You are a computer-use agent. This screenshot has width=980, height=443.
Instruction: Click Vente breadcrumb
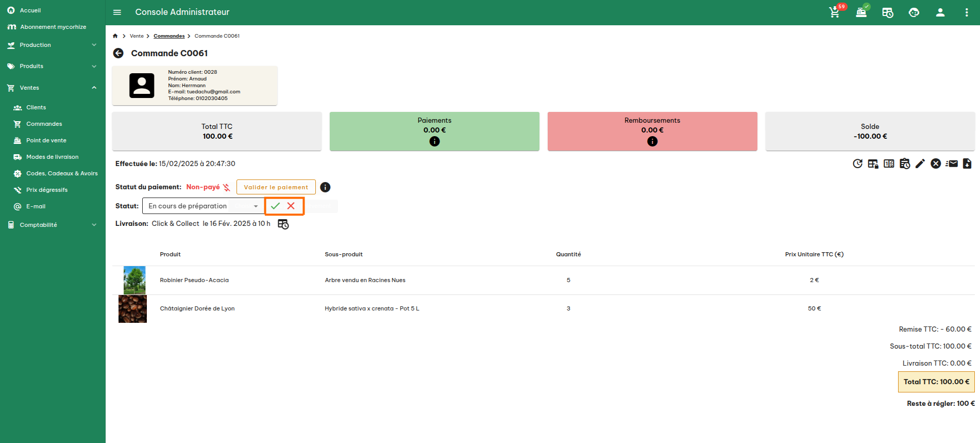[137, 36]
